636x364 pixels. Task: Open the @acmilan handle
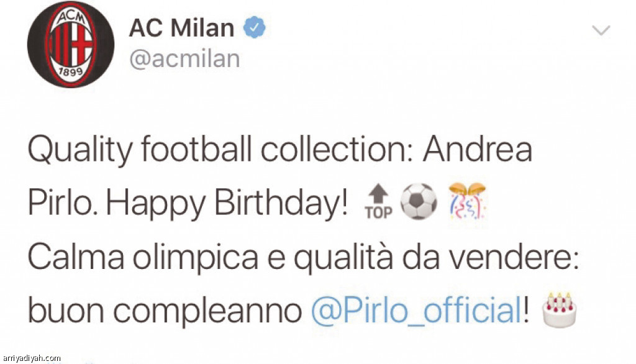(184, 59)
